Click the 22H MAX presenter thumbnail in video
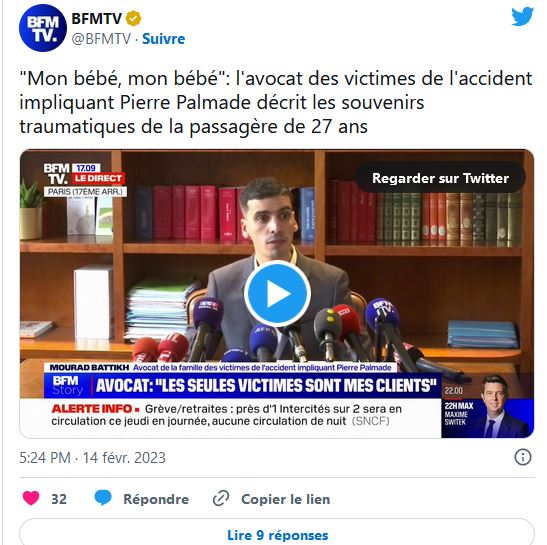This screenshot has width=547, height=545. (487, 406)
